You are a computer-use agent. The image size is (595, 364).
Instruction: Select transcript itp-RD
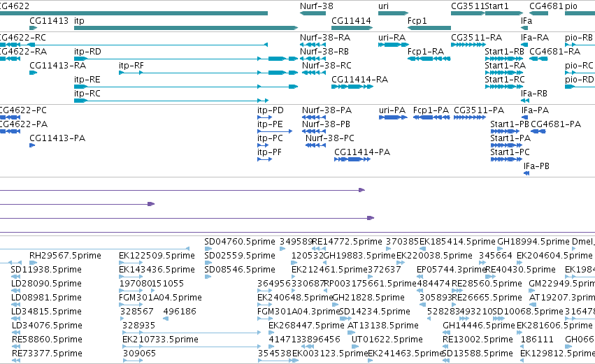coord(87,52)
